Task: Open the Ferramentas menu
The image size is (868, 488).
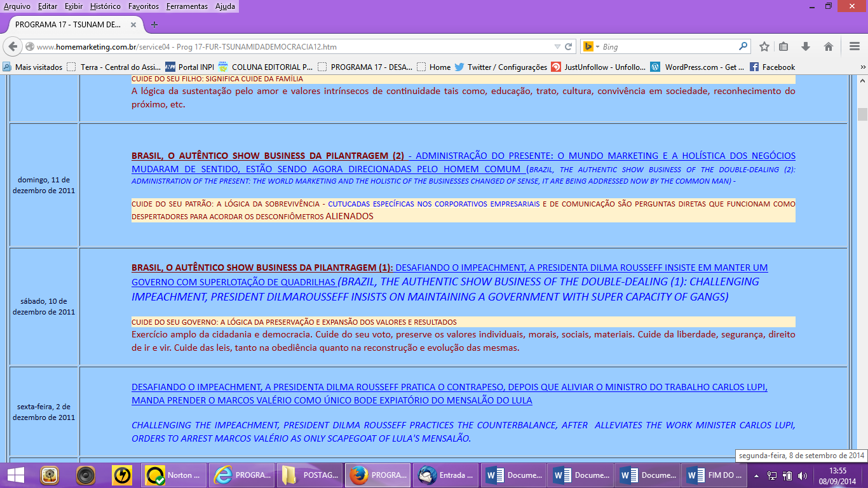Action: [187, 6]
